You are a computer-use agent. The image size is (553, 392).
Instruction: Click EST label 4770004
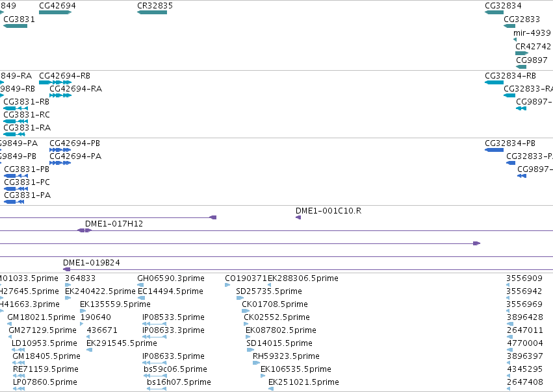point(525,343)
